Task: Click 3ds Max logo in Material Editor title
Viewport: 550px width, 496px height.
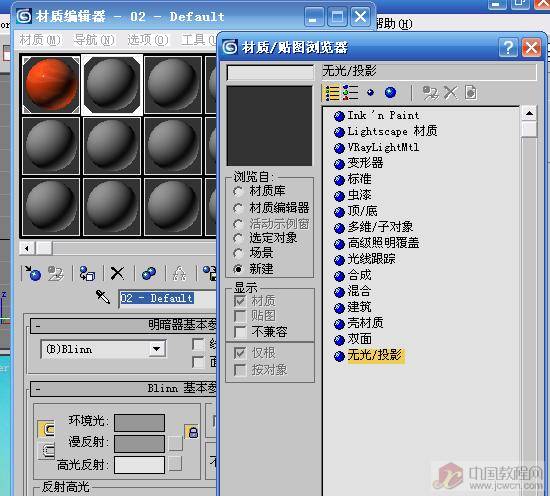Action: tap(24, 16)
